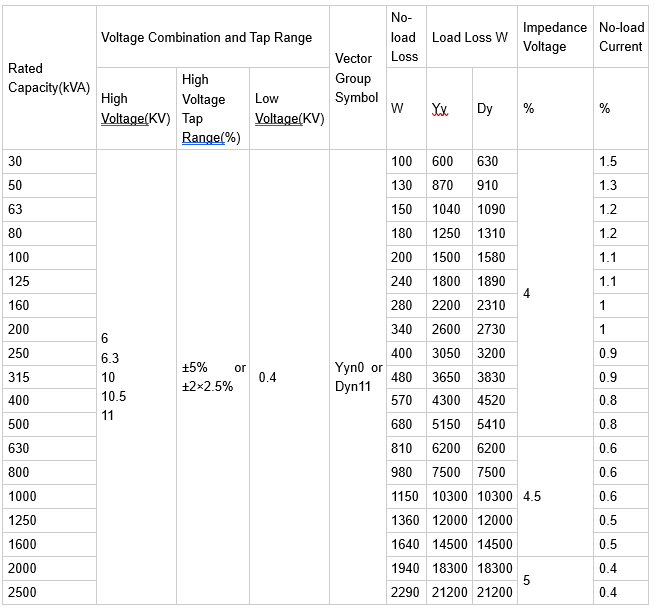Click the rated capacity cell 315
The height and width of the screenshot is (609, 654).
point(49,377)
